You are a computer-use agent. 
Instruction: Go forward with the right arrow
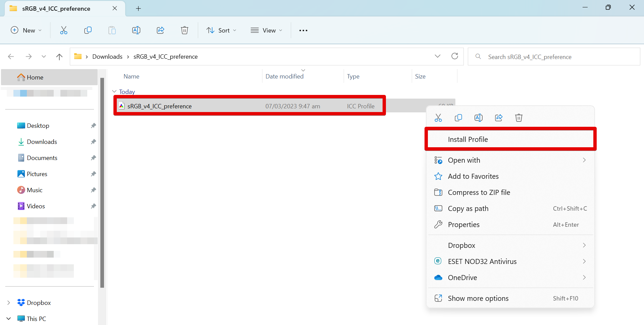[x=29, y=56]
